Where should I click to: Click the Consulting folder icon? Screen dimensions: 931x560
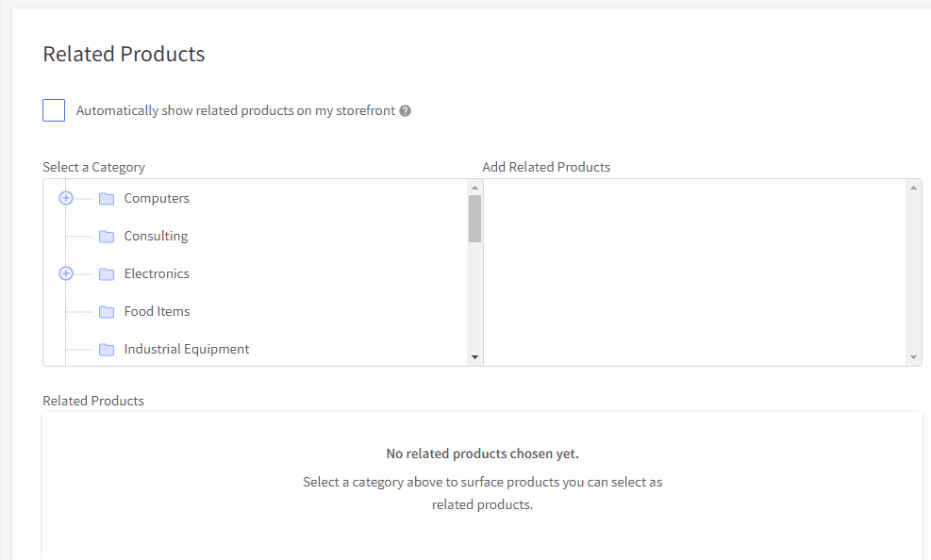tap(107, 236)
